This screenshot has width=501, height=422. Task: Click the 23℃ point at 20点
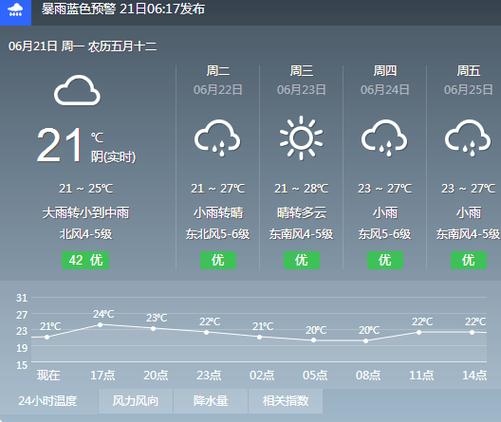click(x=153, y=329)
